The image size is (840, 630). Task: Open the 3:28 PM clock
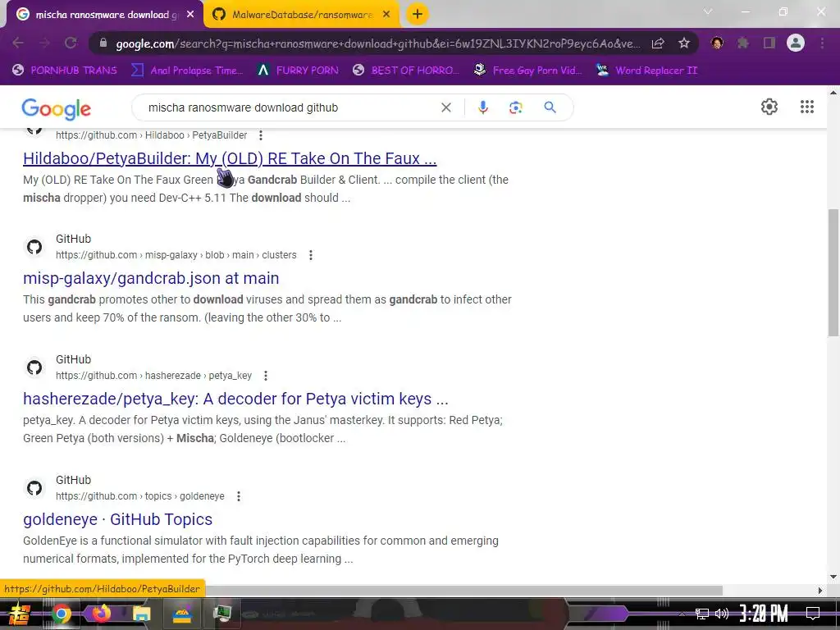(x=764, y=614)
